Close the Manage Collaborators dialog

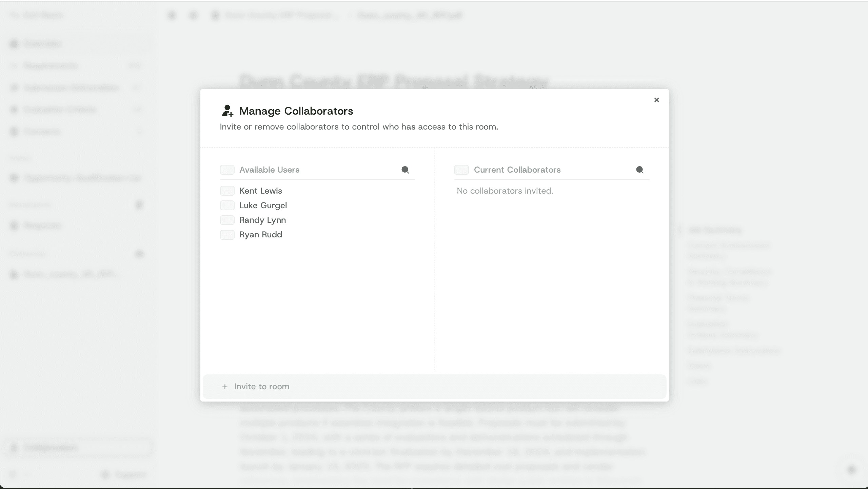656,100
